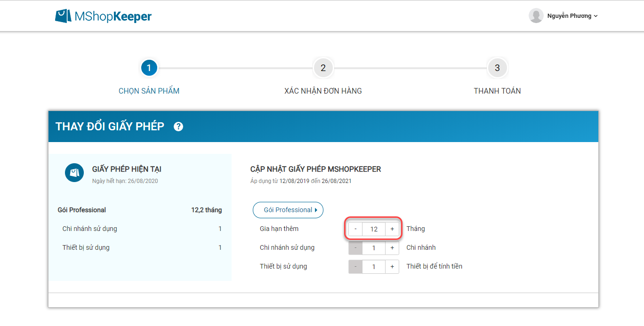Screen dimensions: 644x326
Task: Click the user avatar picture
Action: tap(536, 16)
